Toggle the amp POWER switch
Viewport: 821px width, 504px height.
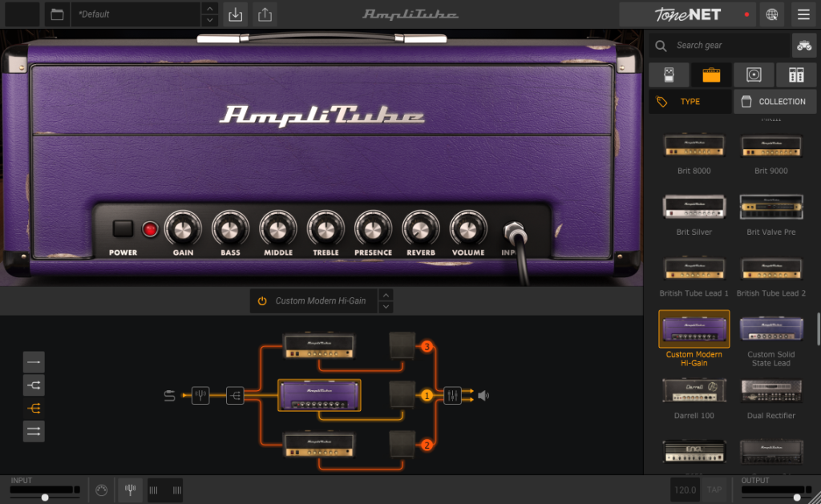click(x=123, y=228)
